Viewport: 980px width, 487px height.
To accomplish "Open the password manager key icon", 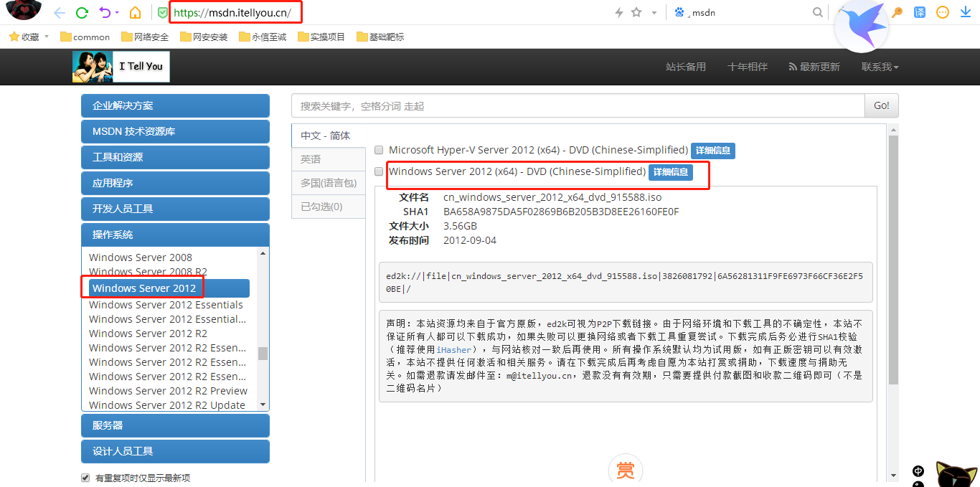I will 897,12.
